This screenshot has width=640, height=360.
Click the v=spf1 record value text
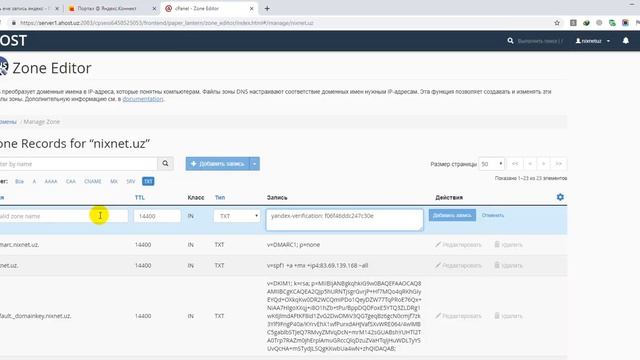click(318, 265)
